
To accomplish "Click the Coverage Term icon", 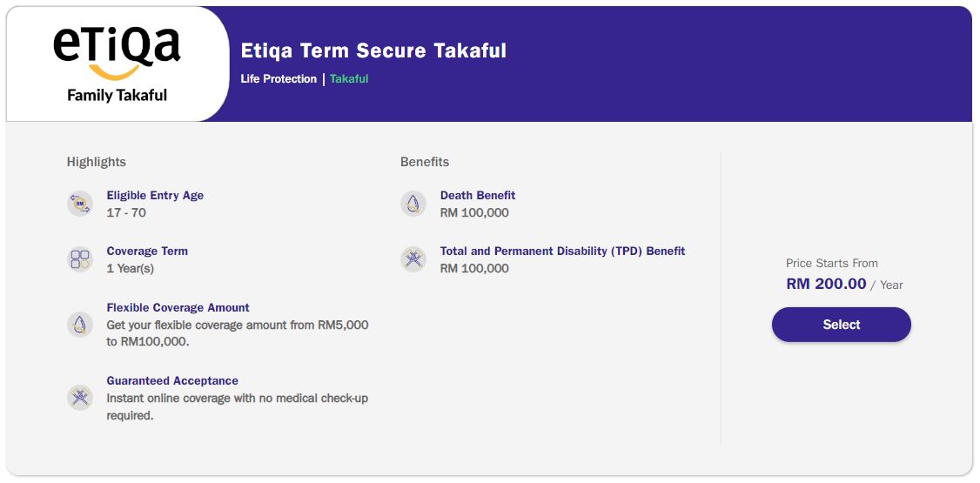I will tap(80, 259).
